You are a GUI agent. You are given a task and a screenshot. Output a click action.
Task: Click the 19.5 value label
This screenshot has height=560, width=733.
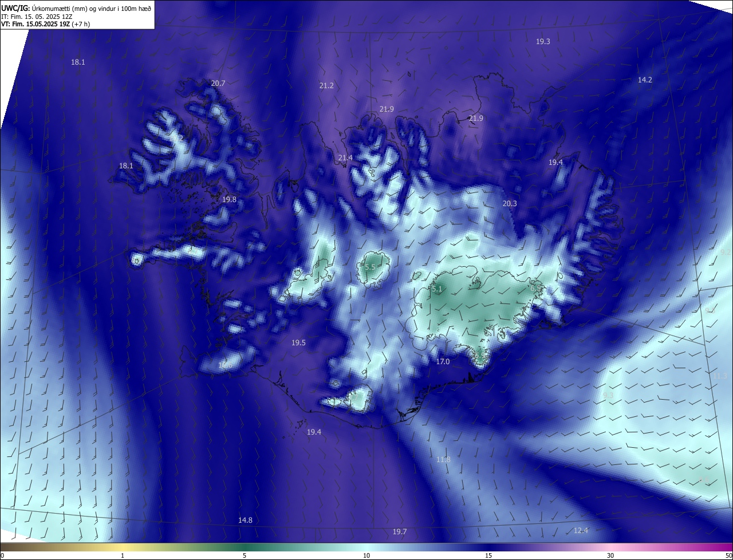tap(298, 342)
